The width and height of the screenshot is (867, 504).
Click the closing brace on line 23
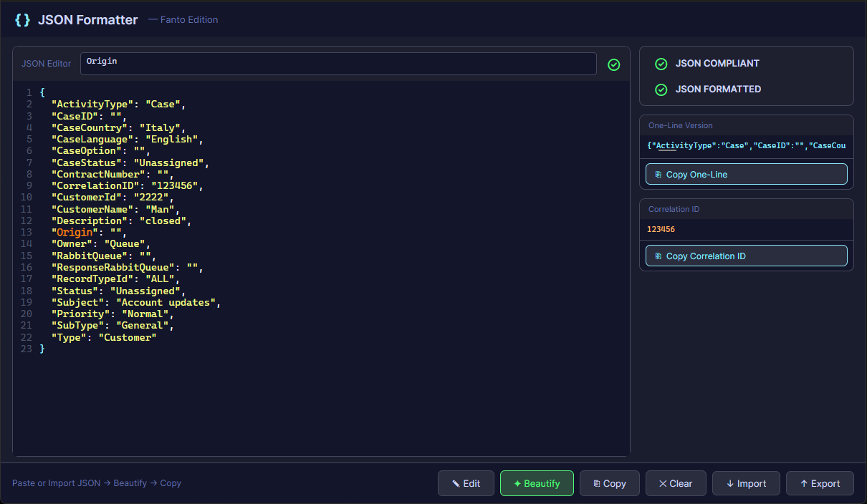pos(42,349)
